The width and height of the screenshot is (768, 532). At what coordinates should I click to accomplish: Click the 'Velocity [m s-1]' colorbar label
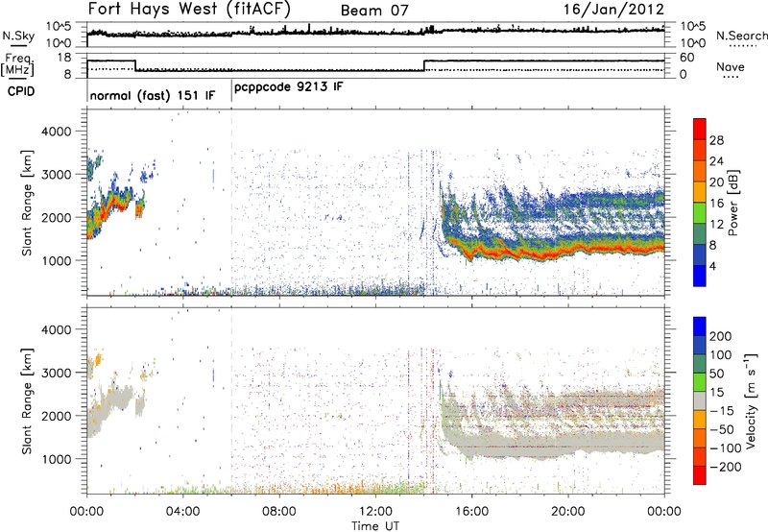coord(751,400)
